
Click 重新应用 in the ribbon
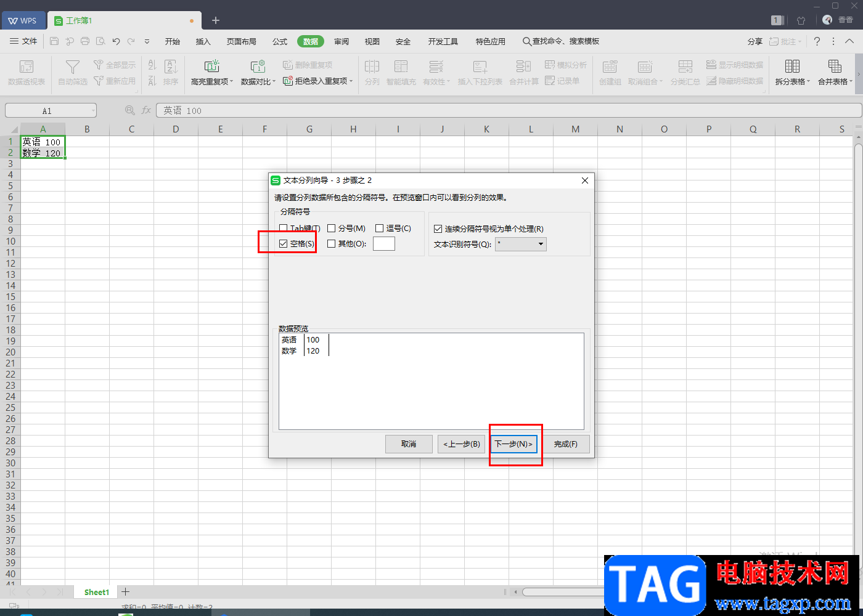click(115, 81)
